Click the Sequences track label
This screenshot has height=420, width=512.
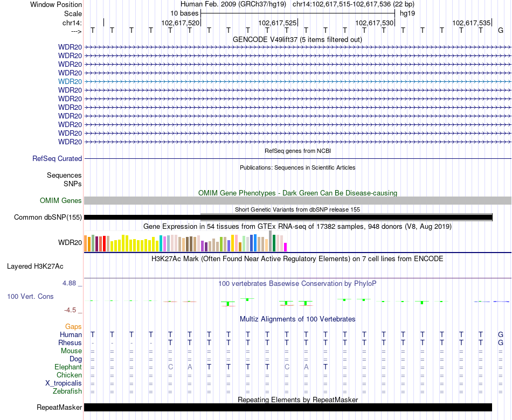coord(64,175)
